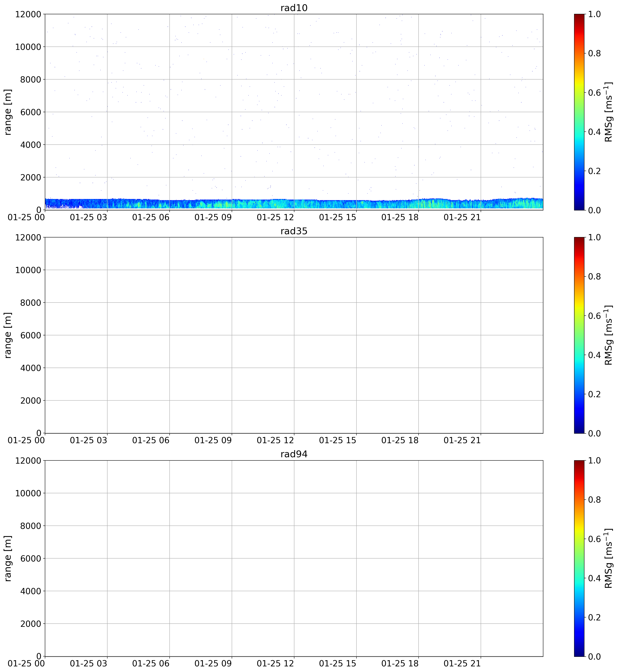Click the 0.2 tick on rad10 colorbar
Viewport: 618px width, 672px height.
coord(595,171)
